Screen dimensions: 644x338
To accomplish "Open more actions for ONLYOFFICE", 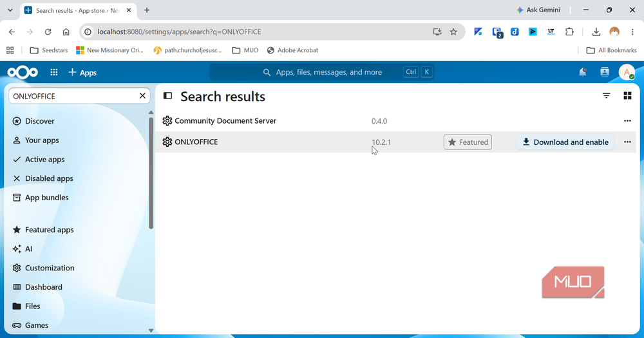I will pos(627,142).
